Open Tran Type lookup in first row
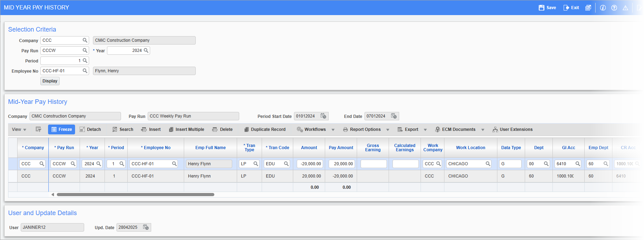Image resolution: width=644 pixels, height=240 pixels. 256,164
